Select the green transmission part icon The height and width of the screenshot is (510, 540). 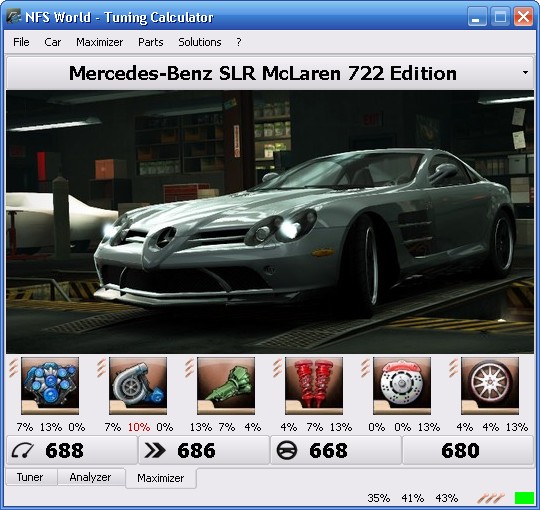(226, 386)
